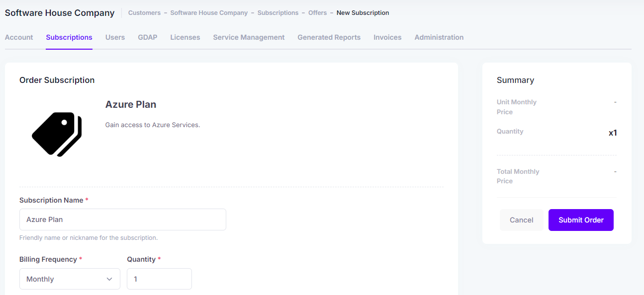Click the Quantity label in Summary panel

pos(510,132)
